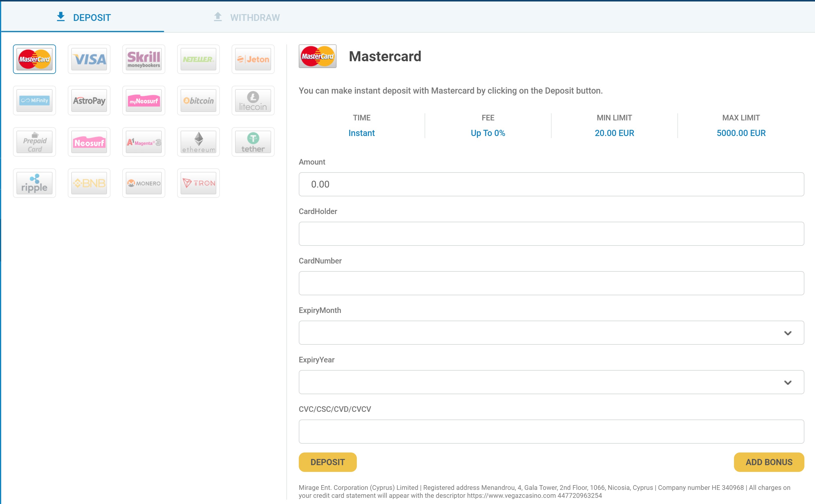Pick the Neosurf payment tile
This screenshot has width=815, height=504.
coord(89,142)
